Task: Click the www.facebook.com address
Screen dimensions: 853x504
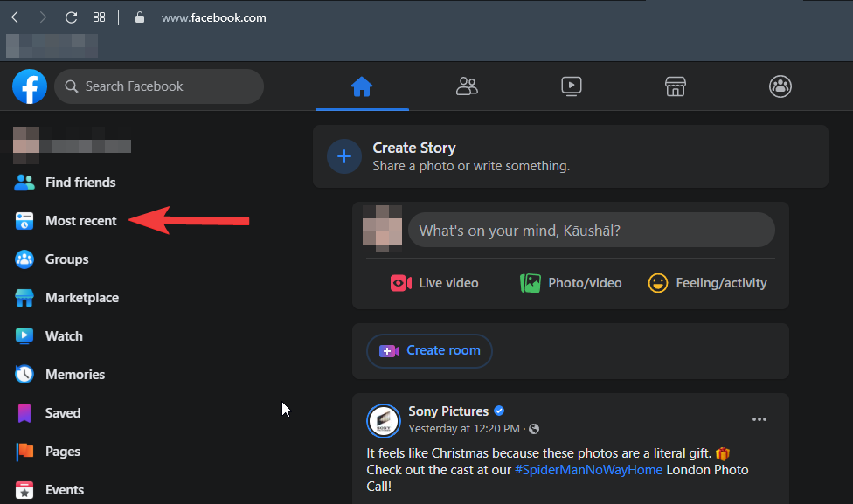Action: pos(214,18)
